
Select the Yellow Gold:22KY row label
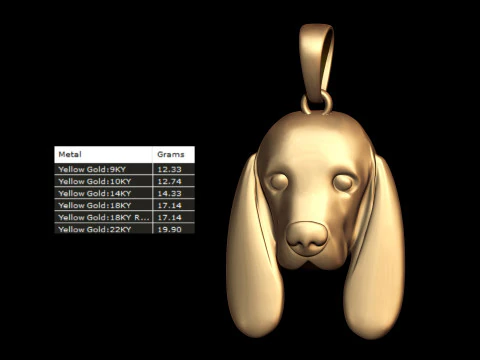[95, 229]
